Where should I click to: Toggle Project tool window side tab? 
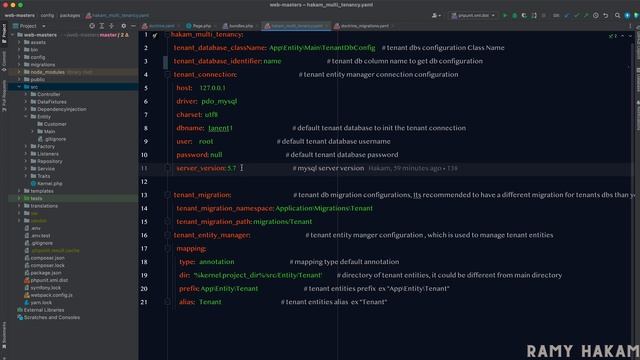pyautogui.click(x=4, y=33)
